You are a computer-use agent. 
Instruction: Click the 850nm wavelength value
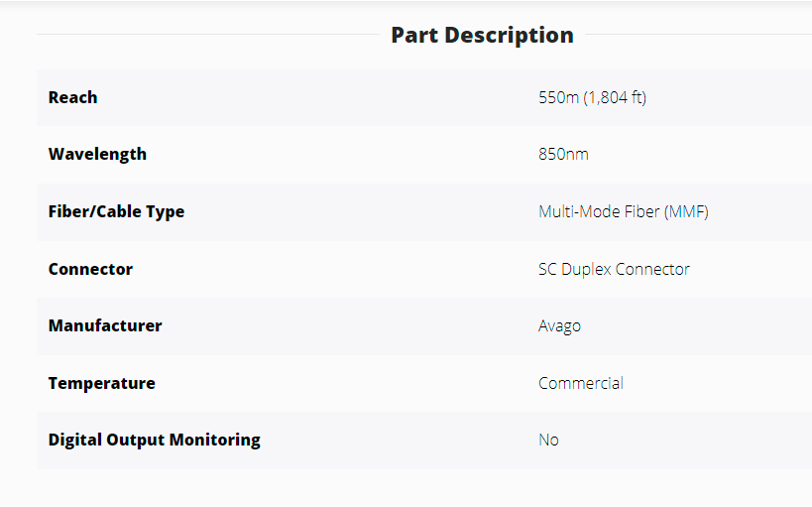coord(563,154)
